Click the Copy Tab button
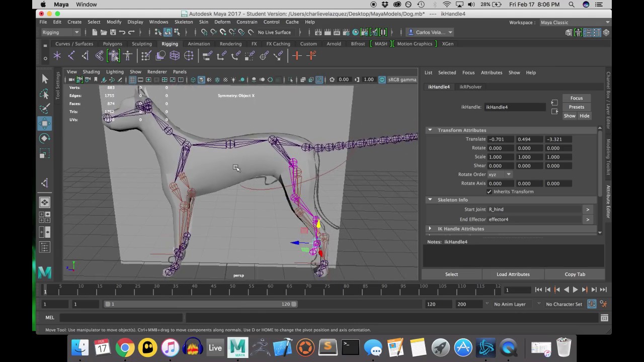 coord(575,275)
